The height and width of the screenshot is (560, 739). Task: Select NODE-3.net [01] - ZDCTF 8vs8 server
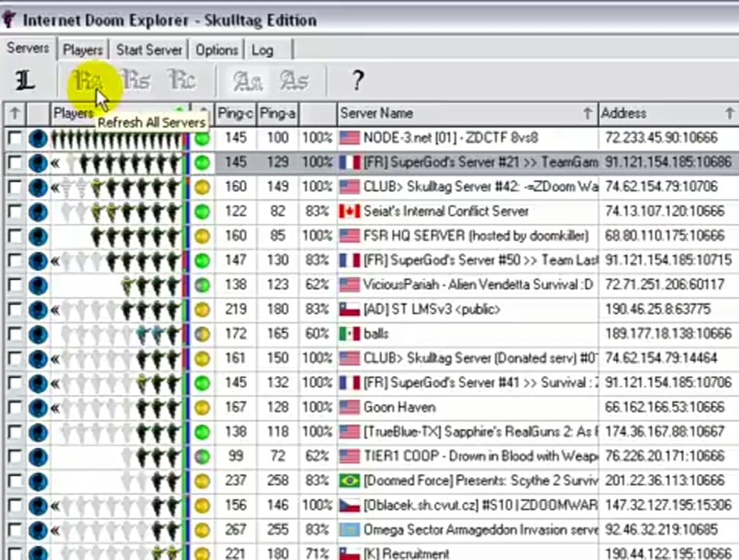(x=450, y=138)
